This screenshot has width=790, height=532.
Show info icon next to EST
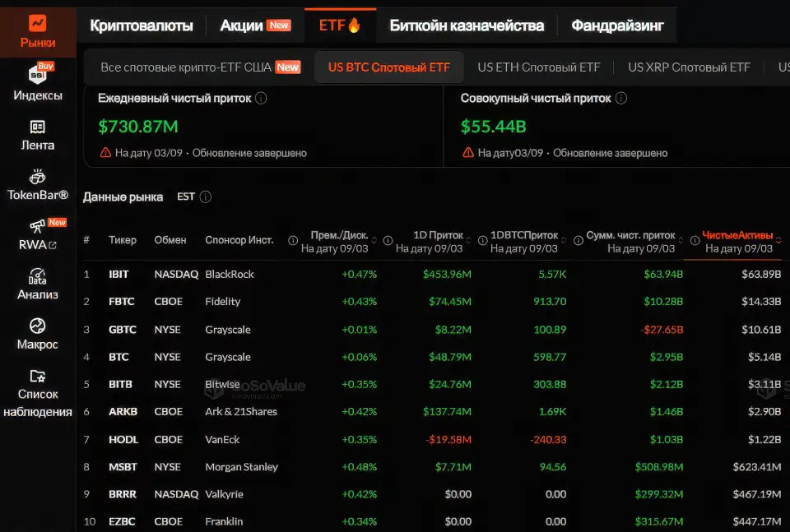coord(206,197)
